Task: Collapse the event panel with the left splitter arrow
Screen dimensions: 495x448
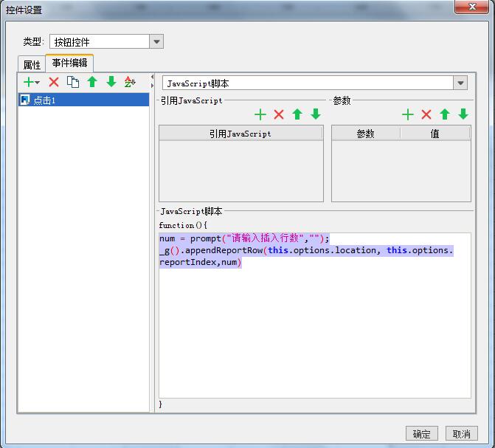Action: click(152, 77)
